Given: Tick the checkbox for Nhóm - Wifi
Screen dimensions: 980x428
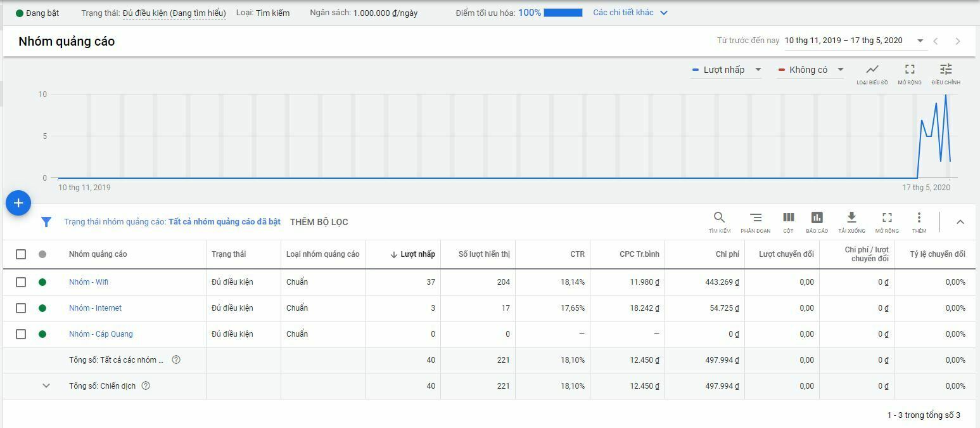Looking at the screenshot, I should tap(21, 282).
